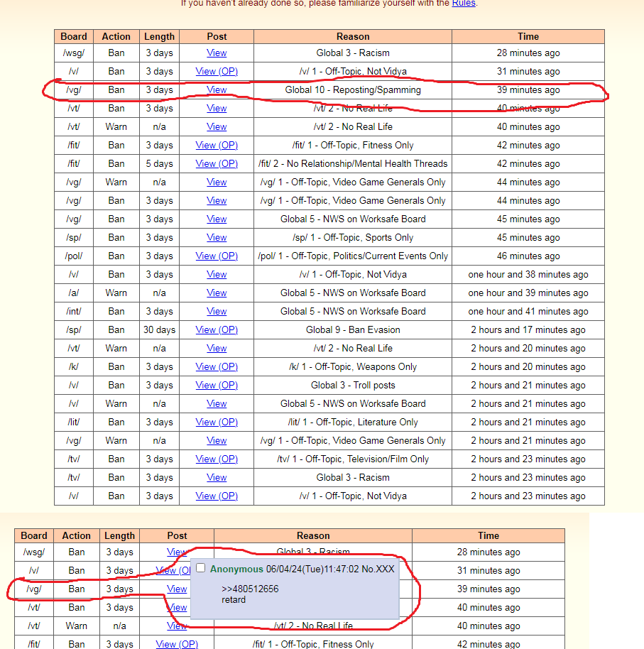Select '/fit/ 2 - No Relationship/Mental Health Threads' cell
This screenshot has height=649, width=644.
[353, 163]
